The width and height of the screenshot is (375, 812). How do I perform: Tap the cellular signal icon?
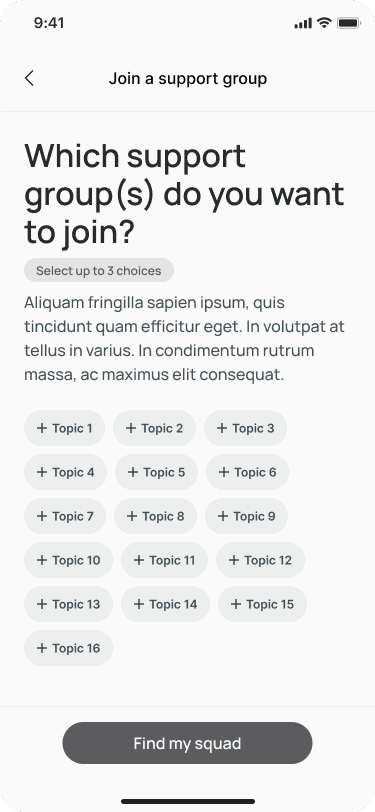coord(303,23)
